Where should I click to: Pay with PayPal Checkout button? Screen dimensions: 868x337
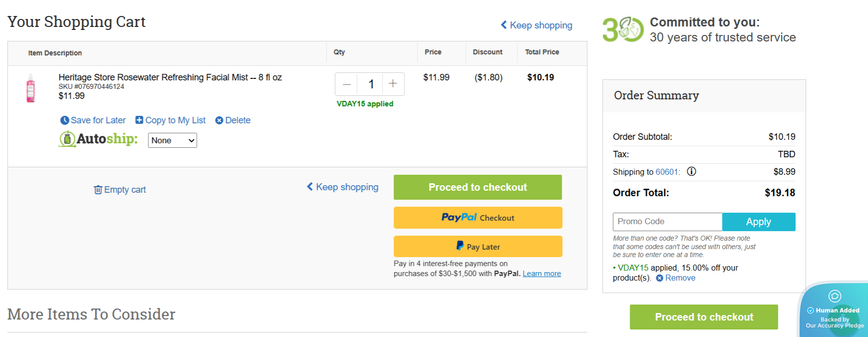[477, 218]
